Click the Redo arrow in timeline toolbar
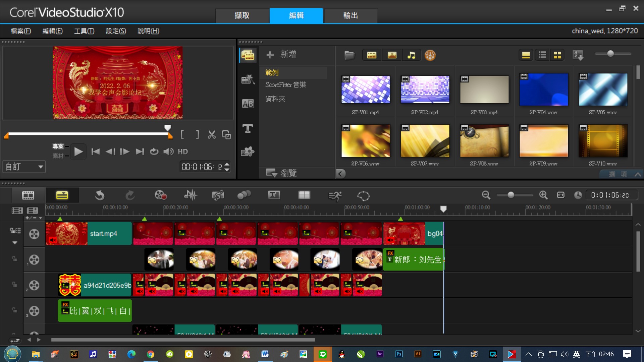Image resolution: width=644 pixels, height=362 pixels. [130, 195]
